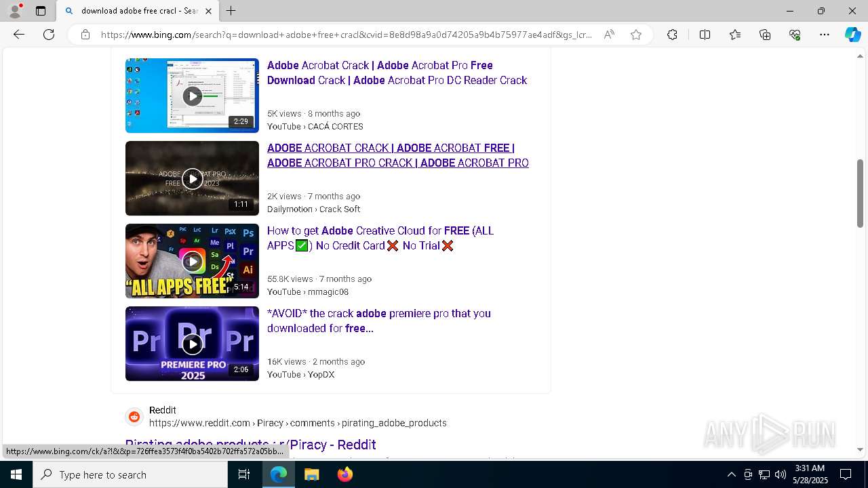Open the volume tray icon
The height and width of the screenshot is (488, 868).
[781, 474]
